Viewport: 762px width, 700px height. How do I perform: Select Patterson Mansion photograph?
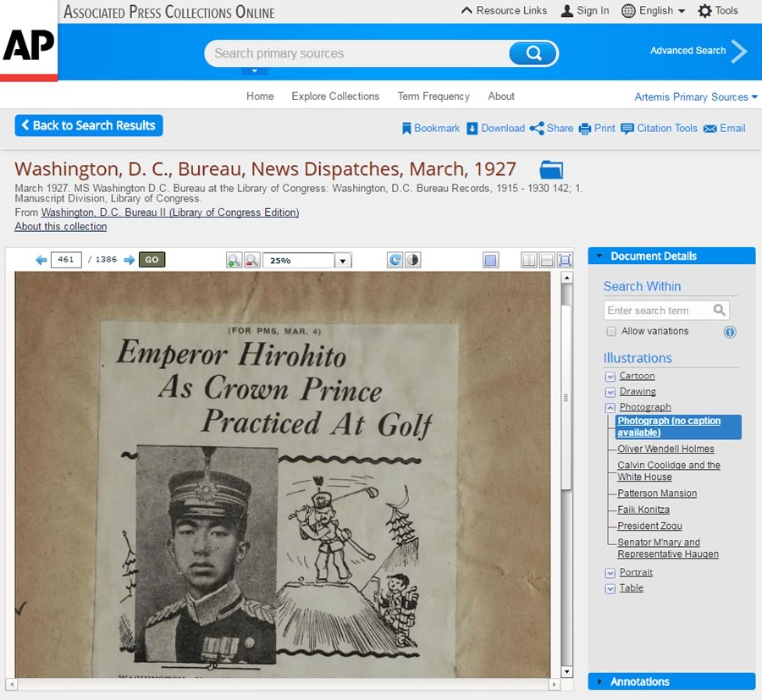point(657,493)
